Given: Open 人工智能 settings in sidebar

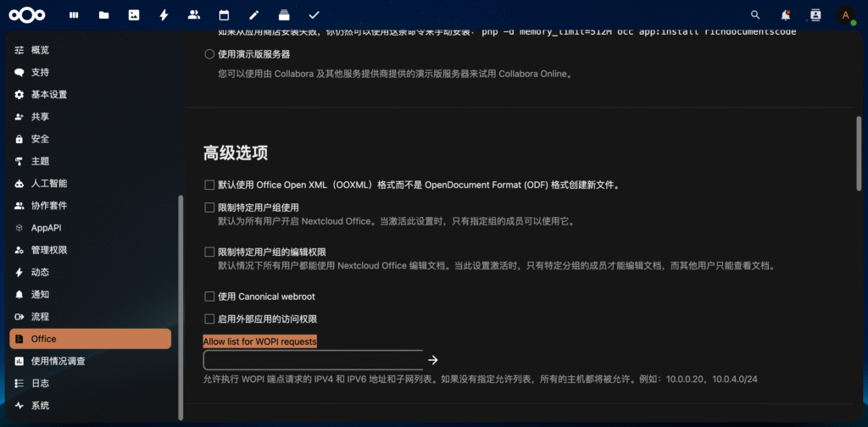Looking at the screenshot, I should 49,183.
